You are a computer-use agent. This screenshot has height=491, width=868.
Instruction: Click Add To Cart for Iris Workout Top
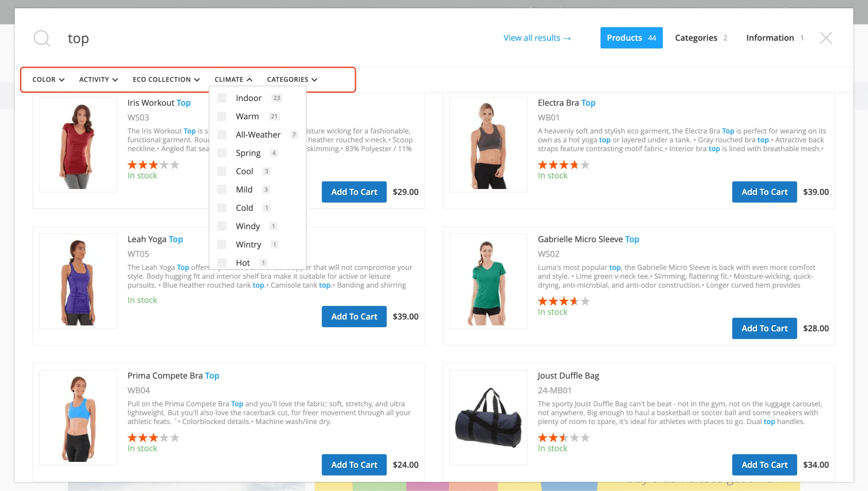point(354,191)
